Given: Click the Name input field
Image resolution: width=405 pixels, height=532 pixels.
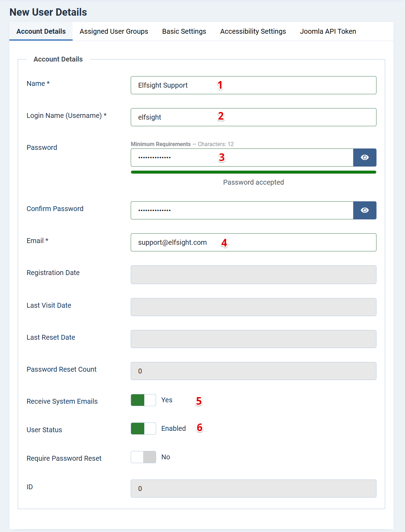Looking at the screenshot, I should (253, 85).
